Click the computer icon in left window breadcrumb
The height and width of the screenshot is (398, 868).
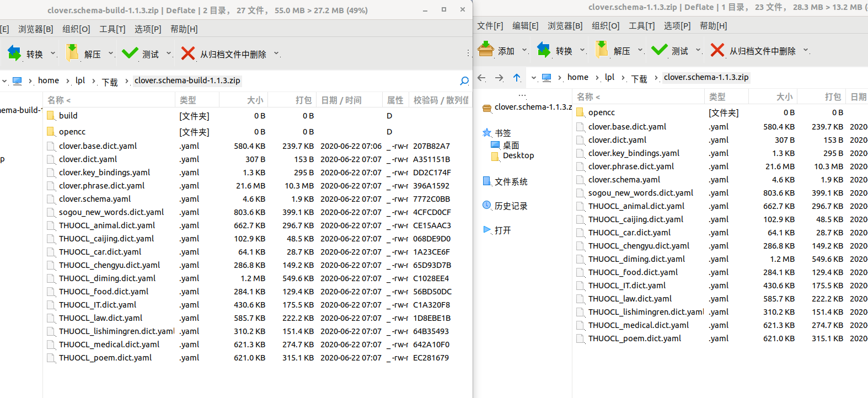(x=17, y=81)
